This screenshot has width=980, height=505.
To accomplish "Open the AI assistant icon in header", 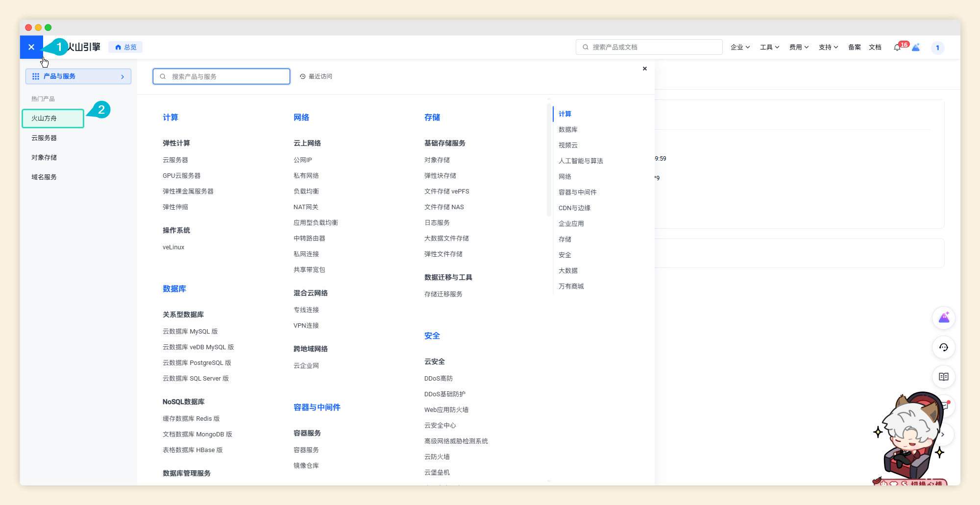I will click(916, 48).
